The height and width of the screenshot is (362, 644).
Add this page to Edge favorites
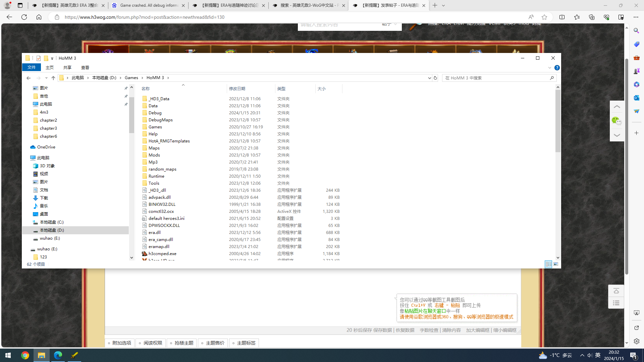[544, 17]
